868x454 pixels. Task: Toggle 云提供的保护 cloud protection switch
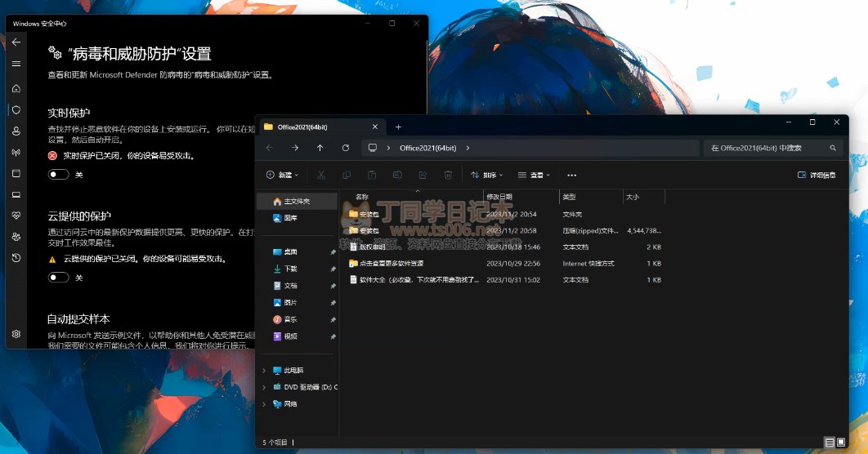[58, 278]
